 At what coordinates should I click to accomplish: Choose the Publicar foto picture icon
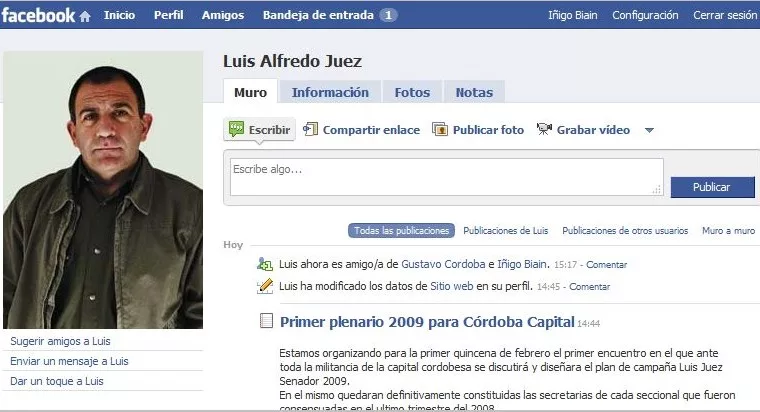point(440,129)
